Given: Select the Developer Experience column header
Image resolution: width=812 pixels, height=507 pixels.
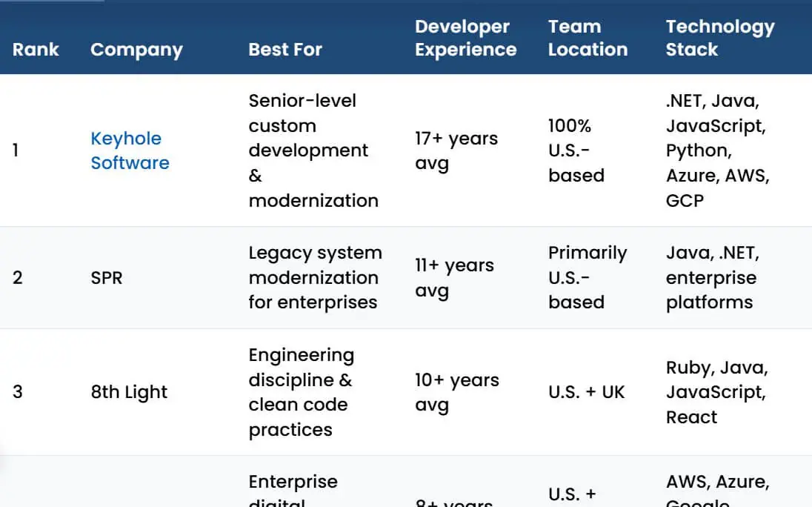Looking at the screenshot, I should pyautogui.click(x=465, y=38).
